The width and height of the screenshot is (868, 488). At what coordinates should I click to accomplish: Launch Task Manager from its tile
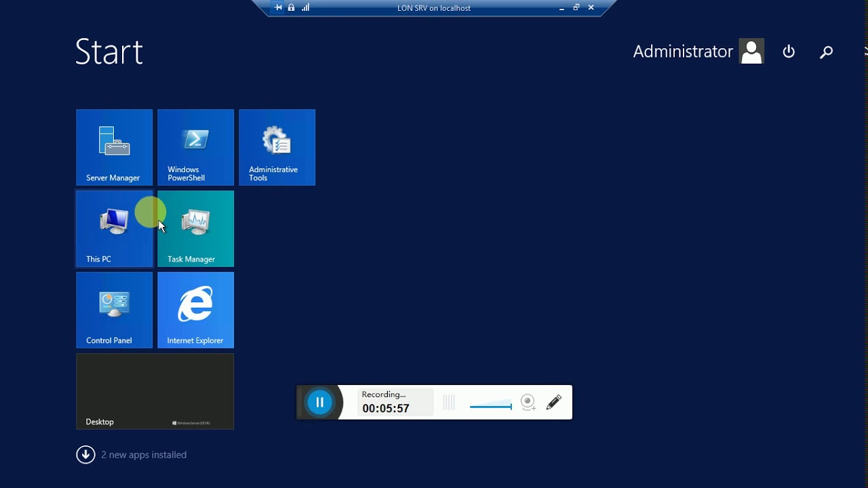195,228
